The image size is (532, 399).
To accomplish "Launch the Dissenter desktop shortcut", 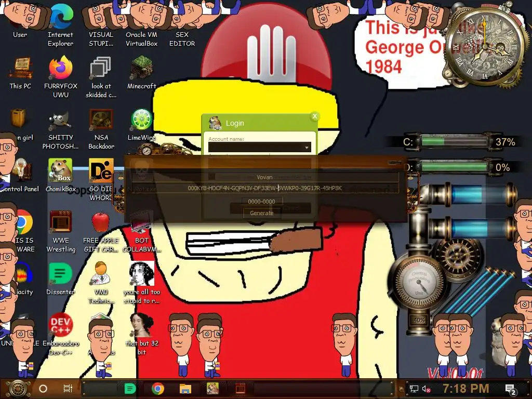I will click(60, 278).
